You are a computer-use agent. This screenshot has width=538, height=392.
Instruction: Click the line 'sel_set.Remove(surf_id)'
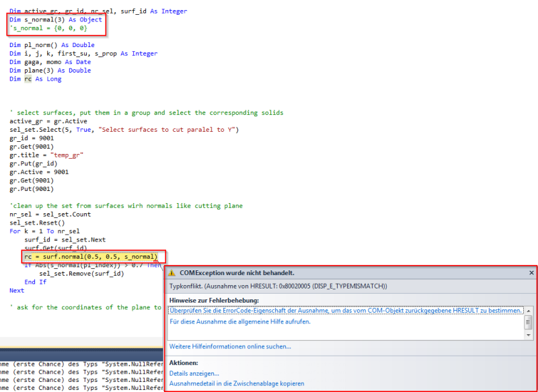[81, 274]
